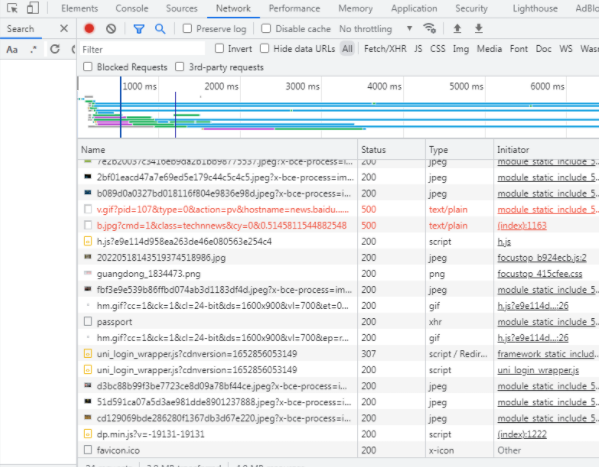Open the Performance tab
Image resolution: width=599 pixels, height=467 pixels.
tap(294, 8)
